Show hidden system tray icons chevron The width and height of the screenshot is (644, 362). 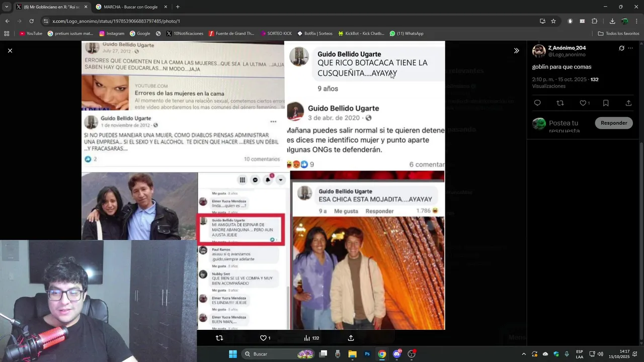pyautogui.click(x=524, y=354)
